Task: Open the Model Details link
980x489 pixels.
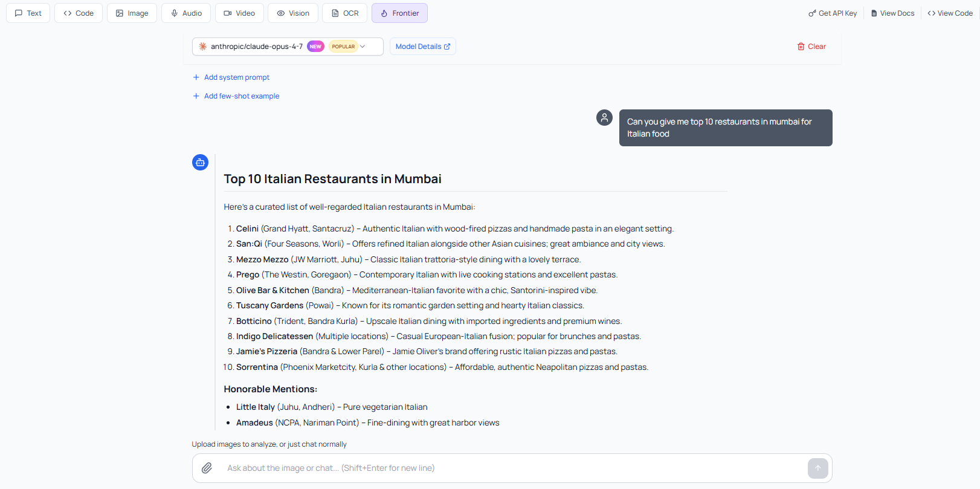Action: pyautogui.click(x=422, y=47)
